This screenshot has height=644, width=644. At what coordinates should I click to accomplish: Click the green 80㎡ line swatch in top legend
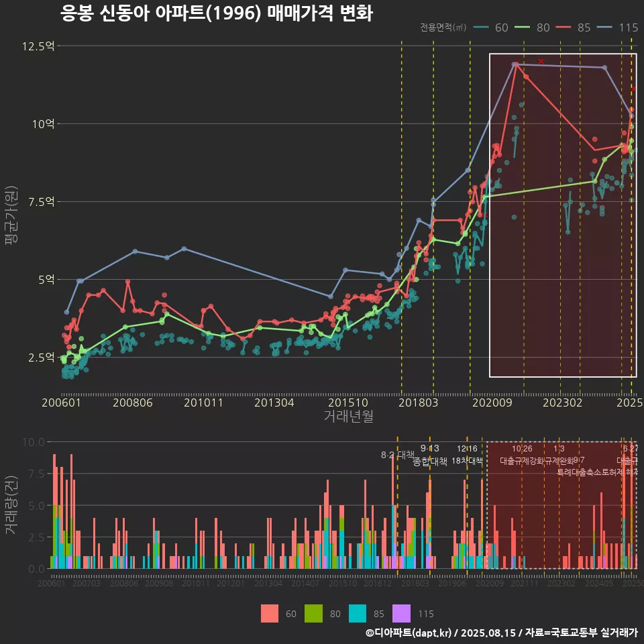523,28
